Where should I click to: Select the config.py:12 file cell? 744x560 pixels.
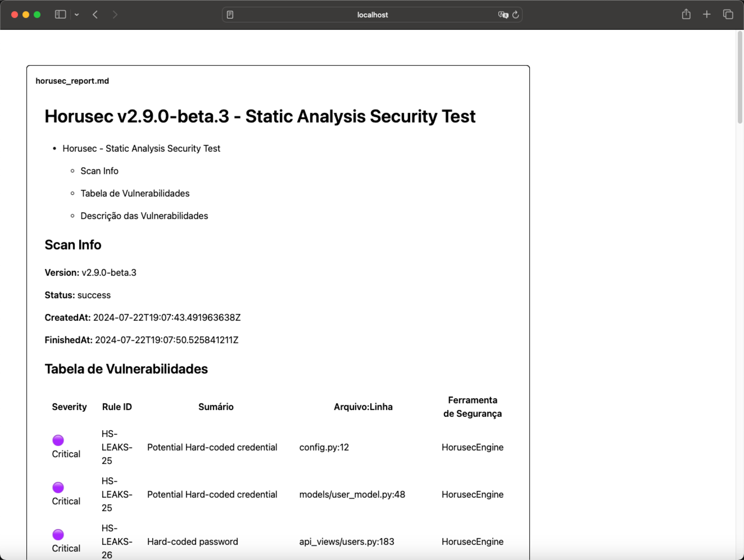click(324, 447)
